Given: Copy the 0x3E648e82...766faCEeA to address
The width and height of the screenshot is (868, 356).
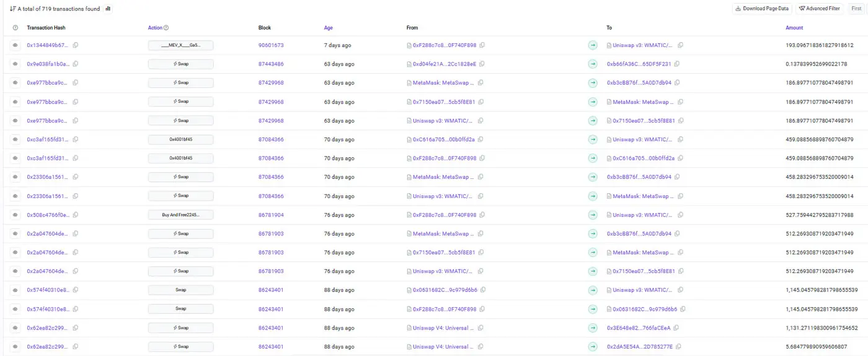Looking at the screenshot, I should click(x=676, y=328).
